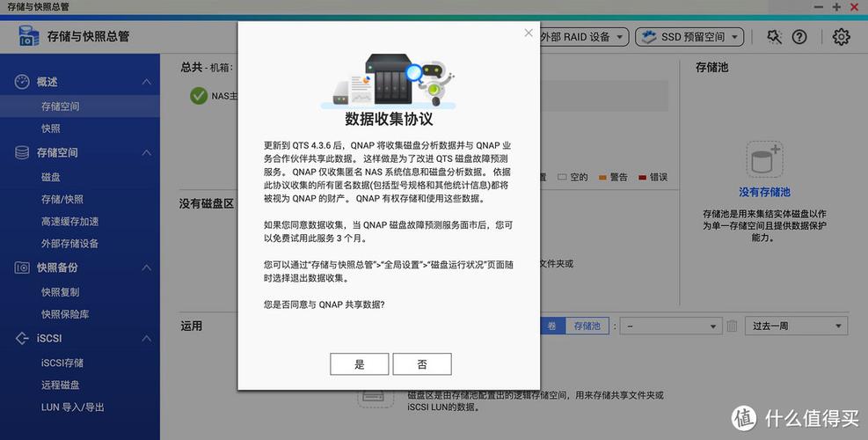The image size is (868, 440).
Task: Click the 运用 section heading
Action: coord(192,326)
